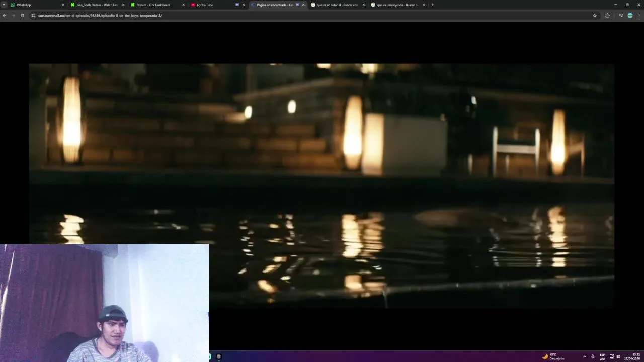
Task: Switch to Stream - Kick Dashboard tab
Action: click(x=157, y=5)
